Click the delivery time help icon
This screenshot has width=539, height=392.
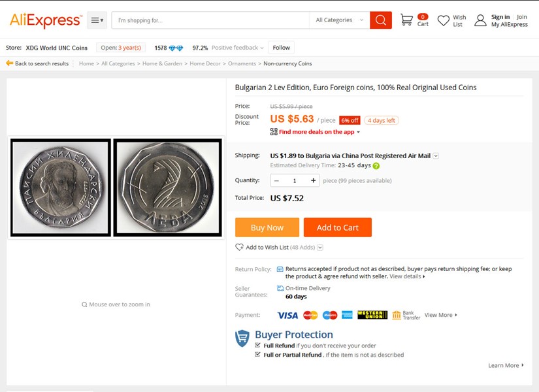(x=376, y=166)
